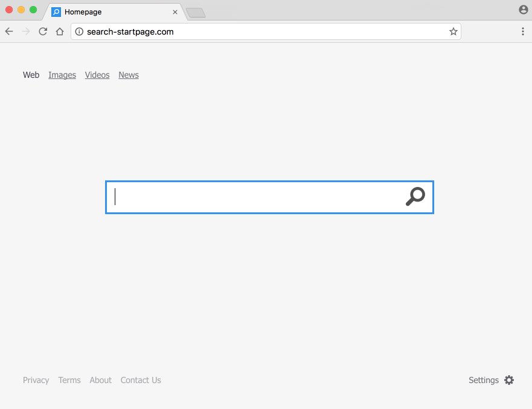This screenshot has height=409, width=532.
Task: Go to the browser home page
Action: pyautogui.click(x=60, y=32)
